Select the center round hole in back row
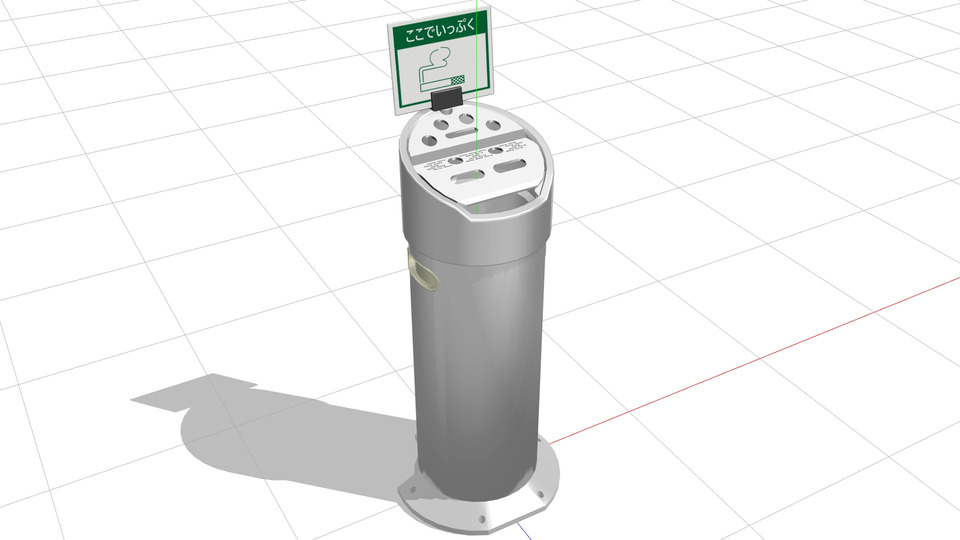The image size is (960, 540). pyautogui.click(x=466, y=120)
